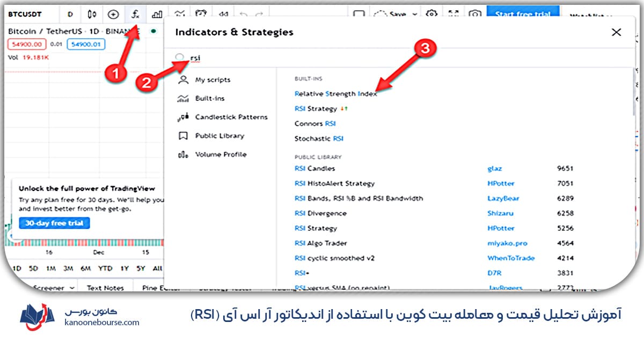Open author miyako.pro profile link
644x337 pixels.
507,244
